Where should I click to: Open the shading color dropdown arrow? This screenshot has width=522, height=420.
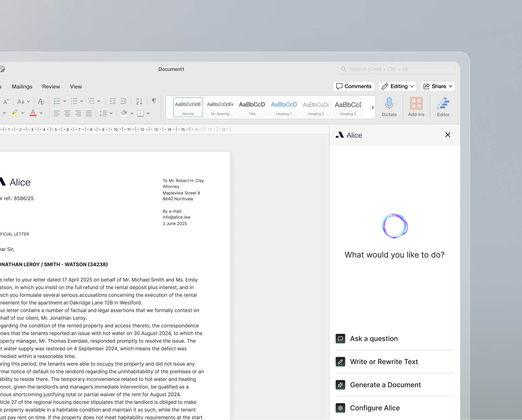(132, 113)
